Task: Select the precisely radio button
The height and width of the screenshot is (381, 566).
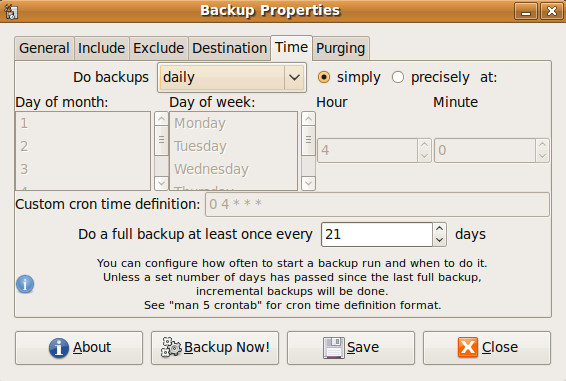Action: pyautogui.click(x=398, y=77)
